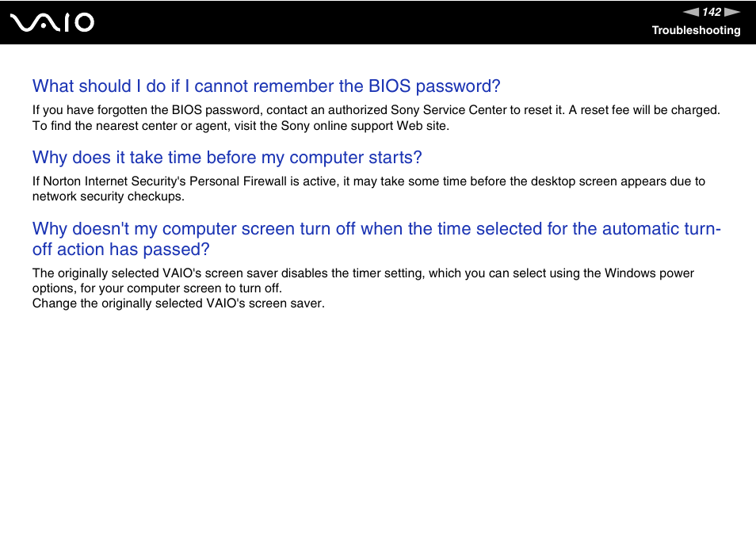This screenshot has height=534, width=756.
Task: Select 'Why does it take time' heading
Action: 227,158
